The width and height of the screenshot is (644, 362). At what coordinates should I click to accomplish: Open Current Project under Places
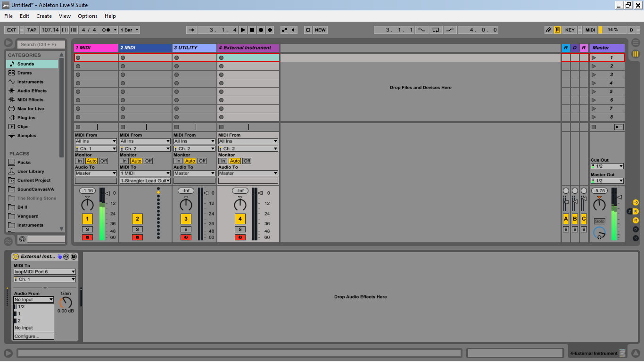pos(32,181)
